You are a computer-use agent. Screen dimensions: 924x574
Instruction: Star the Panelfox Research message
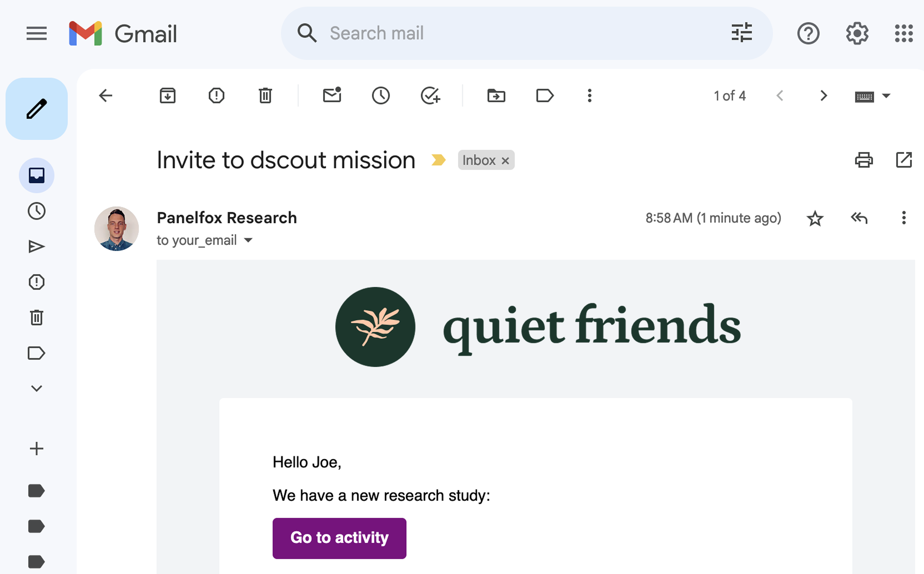click(815, 218)
